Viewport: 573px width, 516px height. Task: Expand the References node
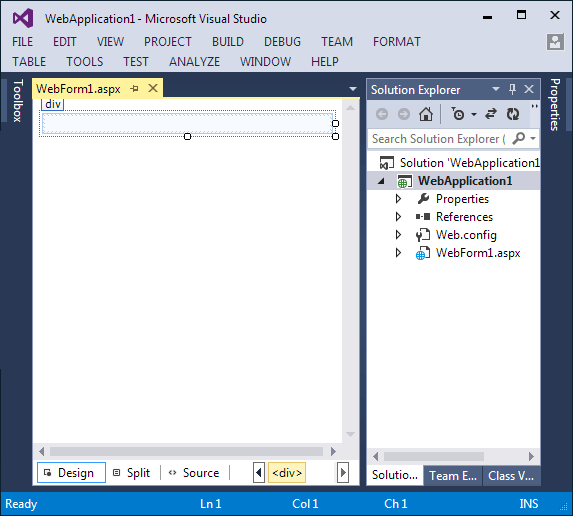tap(398, 217)
